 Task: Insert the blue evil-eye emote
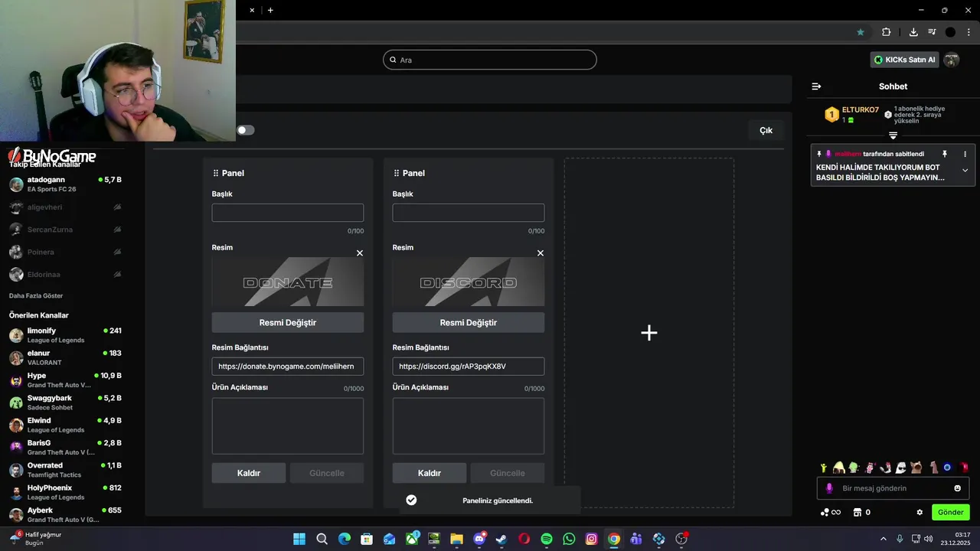click(x=947, y=467)
